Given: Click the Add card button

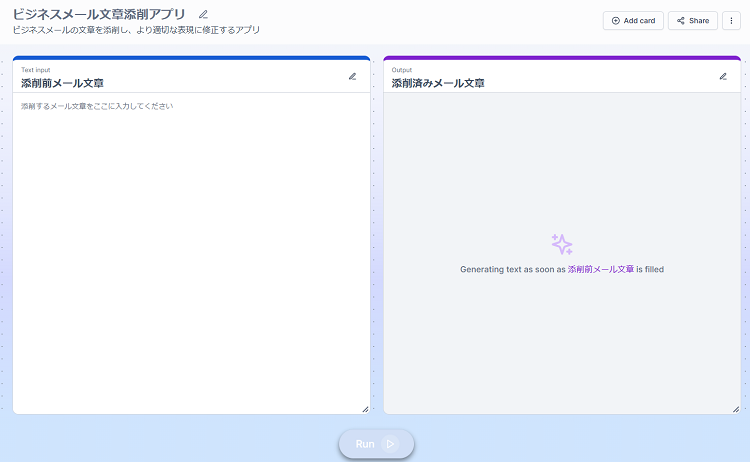Looking at the screenshot, I should (x=633, y=20).
